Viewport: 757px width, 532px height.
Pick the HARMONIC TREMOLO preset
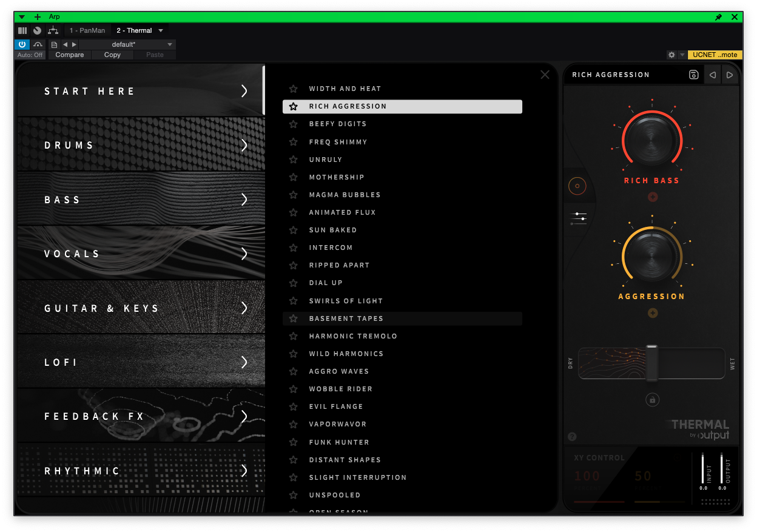click(402, 336)
